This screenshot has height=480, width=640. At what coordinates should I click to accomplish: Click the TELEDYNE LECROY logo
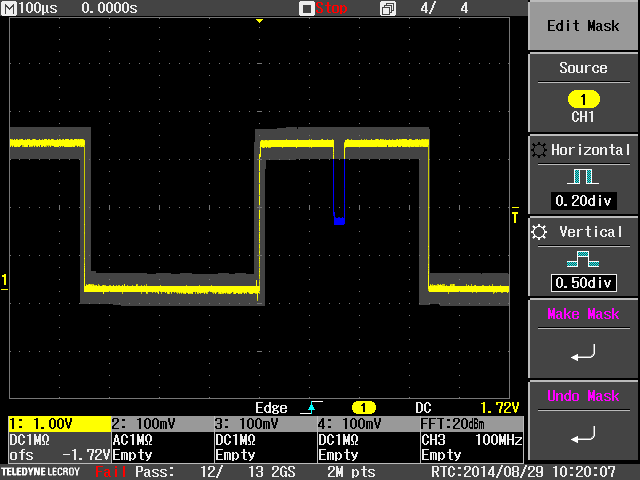tap(40, 472)
